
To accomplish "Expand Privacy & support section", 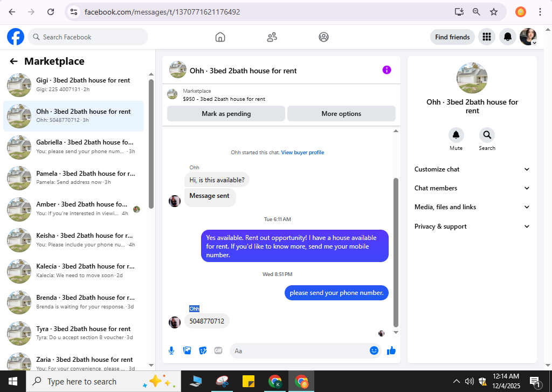I will click(x=472, y=226).
